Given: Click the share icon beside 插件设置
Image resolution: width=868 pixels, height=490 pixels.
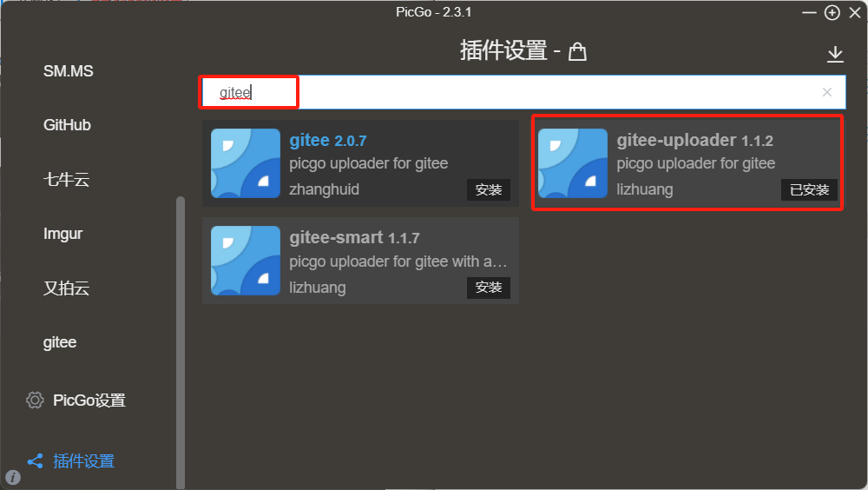Looking at the screenshot, I should click(36, 460).
